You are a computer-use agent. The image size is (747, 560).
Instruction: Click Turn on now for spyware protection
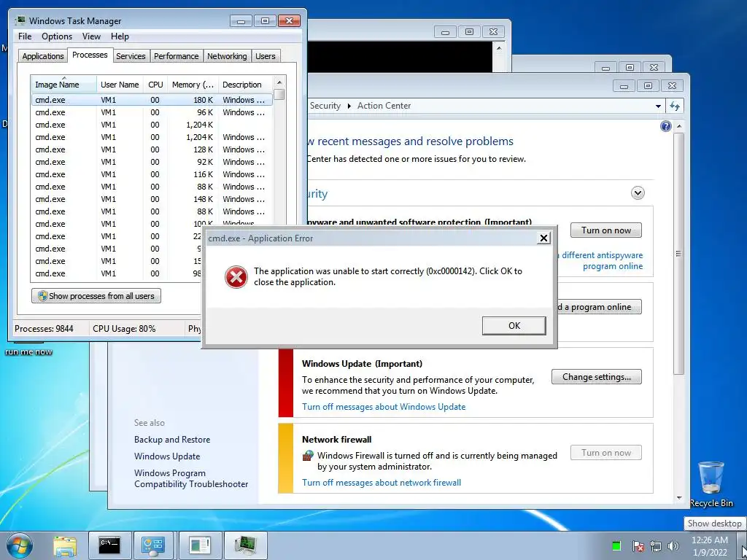click(606, 230)
